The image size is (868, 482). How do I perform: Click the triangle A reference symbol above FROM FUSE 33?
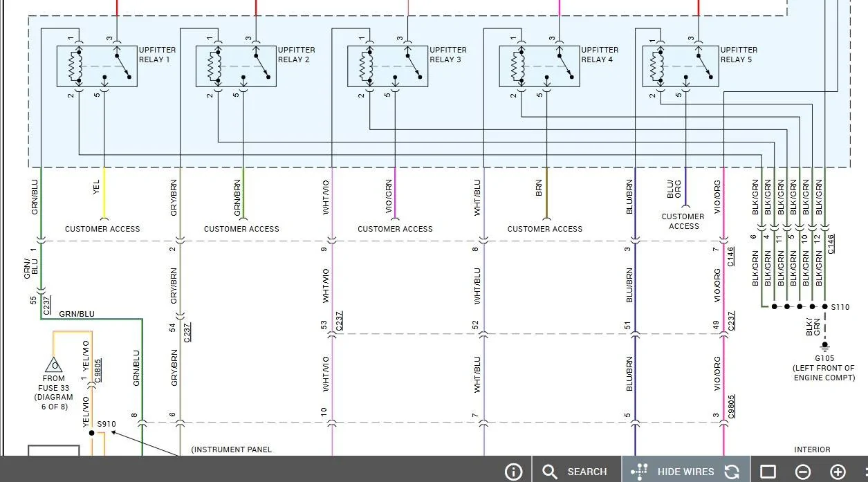(x=54, y=364)
